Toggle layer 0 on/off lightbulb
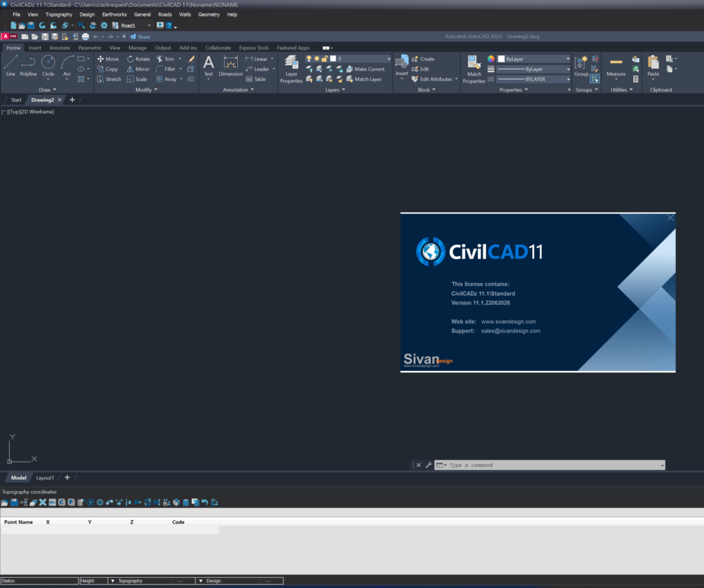The image size is (704, 588). [309, 59]
